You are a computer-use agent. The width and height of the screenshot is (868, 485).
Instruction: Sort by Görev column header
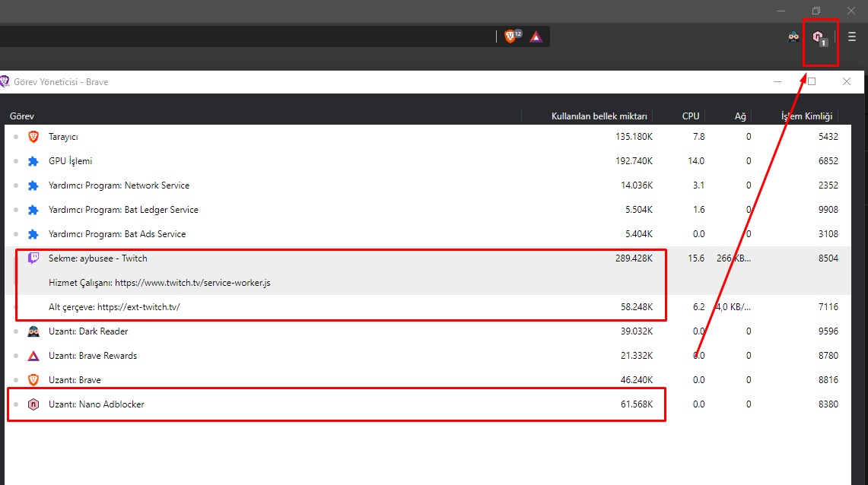point(22,116)
